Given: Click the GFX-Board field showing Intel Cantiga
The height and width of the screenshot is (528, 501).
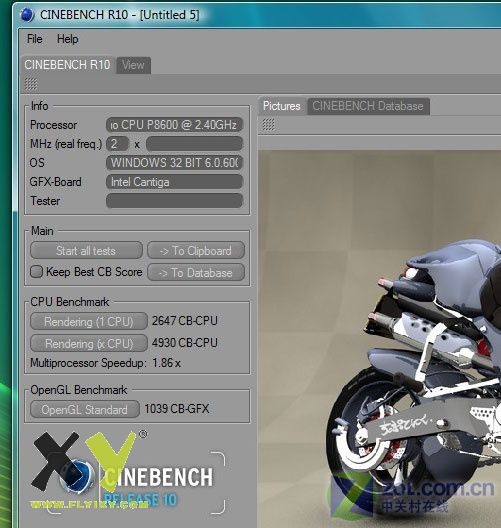Looking at the screenshot, I should click(174, 182).
